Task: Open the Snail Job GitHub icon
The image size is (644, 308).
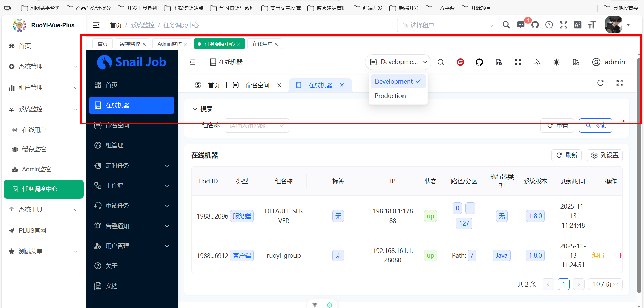Action: click(x=479, y=62)
